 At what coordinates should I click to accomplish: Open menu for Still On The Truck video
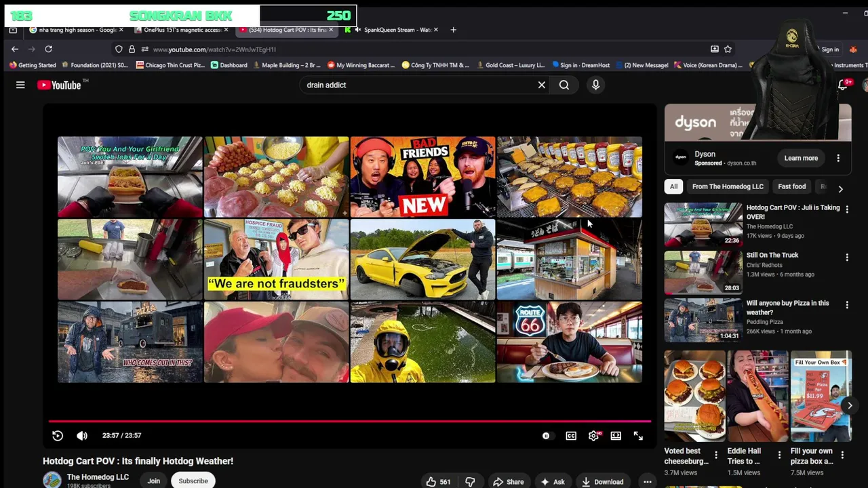[x=847, y=258]
